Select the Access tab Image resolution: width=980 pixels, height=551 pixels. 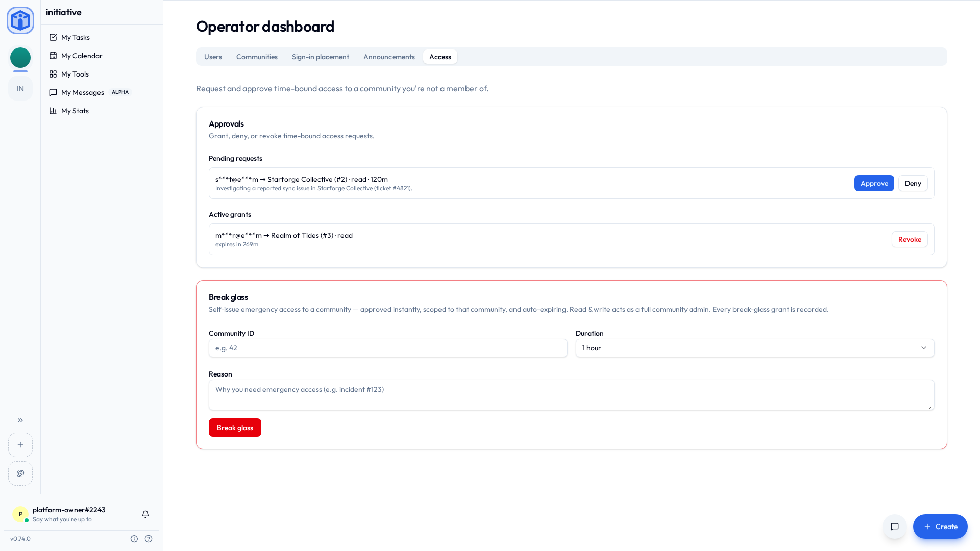440,57
